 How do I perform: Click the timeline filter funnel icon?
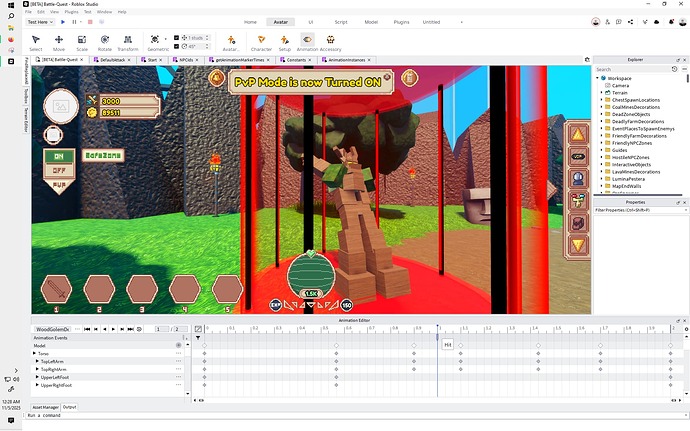(x=198, y=338)
